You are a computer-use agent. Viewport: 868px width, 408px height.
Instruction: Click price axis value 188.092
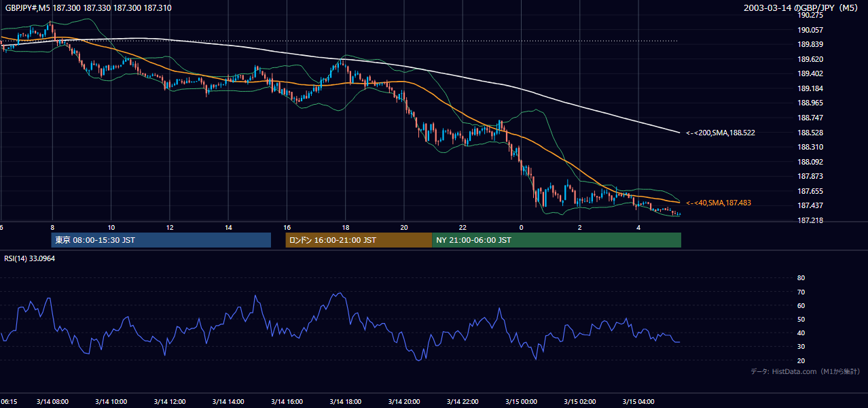click(810, 162)
